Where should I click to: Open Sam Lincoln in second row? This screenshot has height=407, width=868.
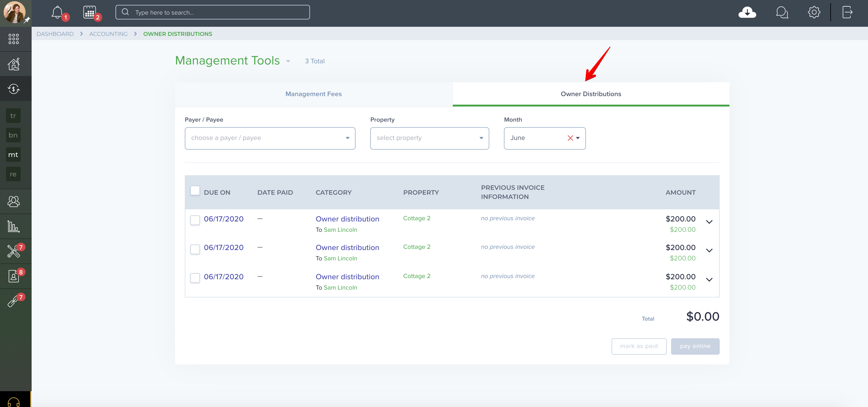[x=340, y=258]
